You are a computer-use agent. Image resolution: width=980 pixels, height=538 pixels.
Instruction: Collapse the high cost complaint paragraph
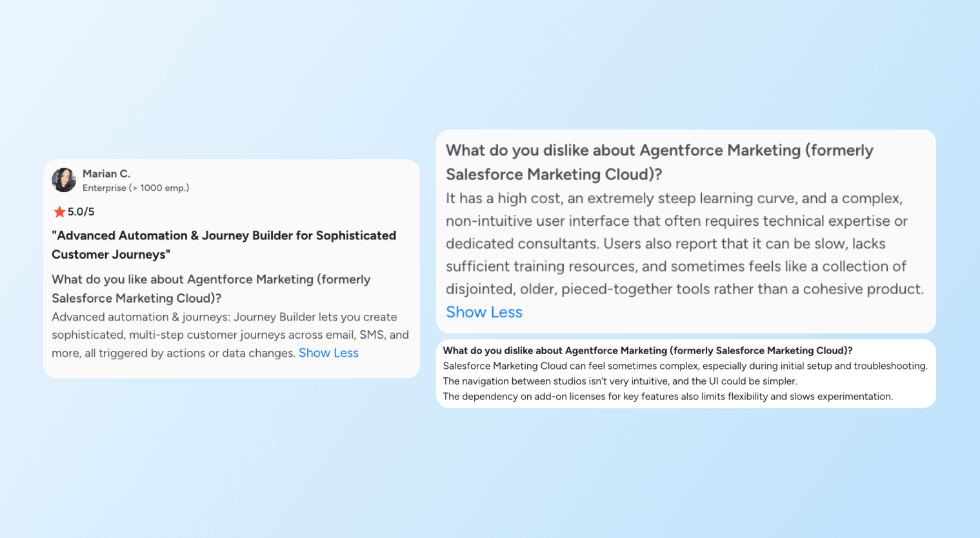tap(484, 312)
